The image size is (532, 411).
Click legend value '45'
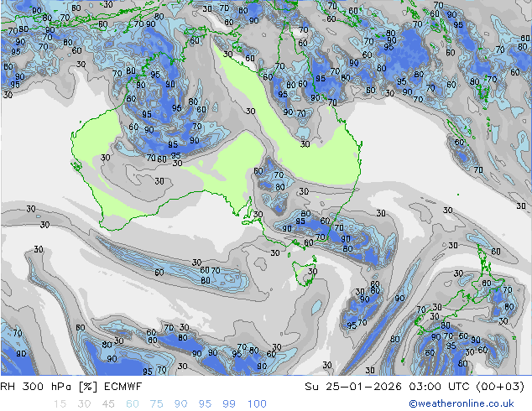tap(108, 404)
